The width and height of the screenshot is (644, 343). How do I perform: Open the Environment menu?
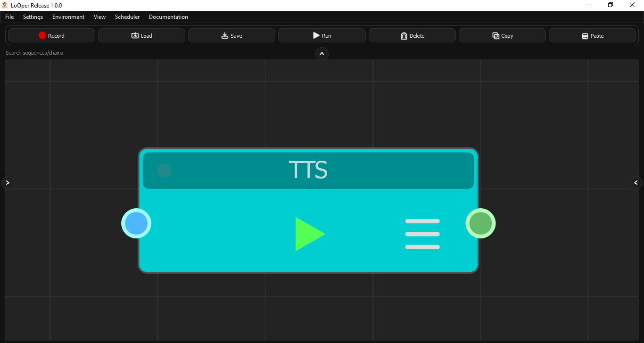(68, 16)
